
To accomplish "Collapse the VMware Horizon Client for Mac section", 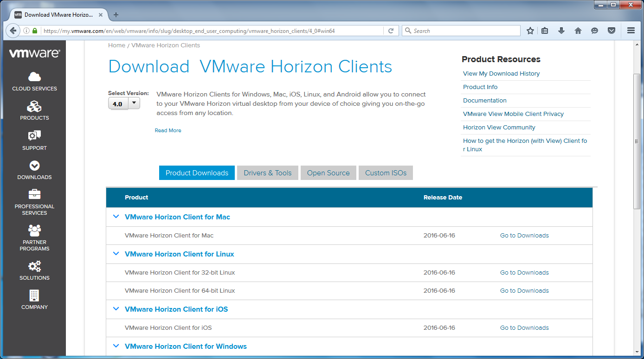I will click(x=116, y=217).
